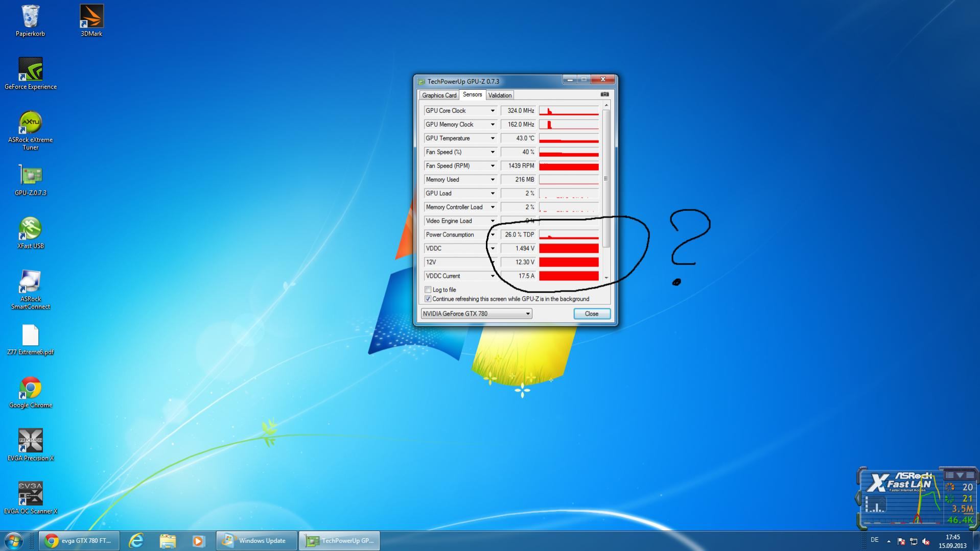Open the clock showing 17:45
This screenshot has width=980, height=551.
pos(952,541)
